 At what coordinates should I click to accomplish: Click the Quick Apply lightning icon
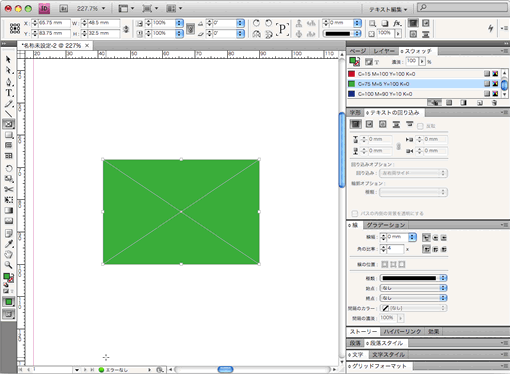coord(490,28)
